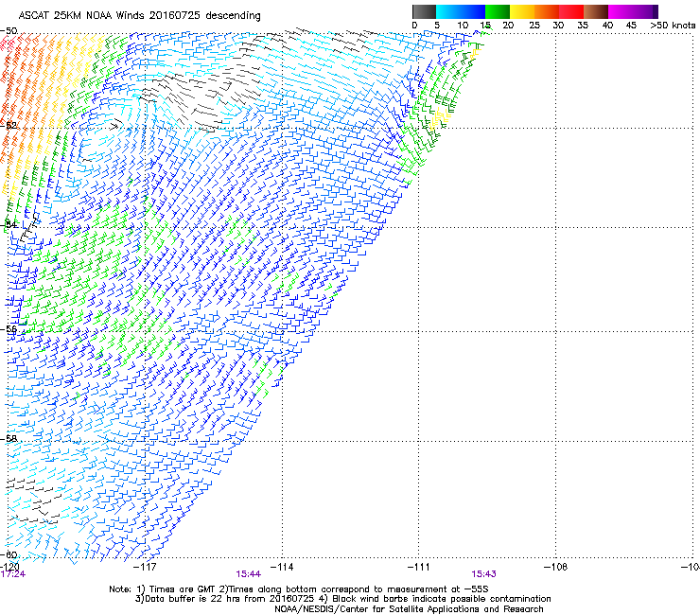Click the -108 longitude axis label
Viewport: 700px width, 615px height.
pos(556,567)
